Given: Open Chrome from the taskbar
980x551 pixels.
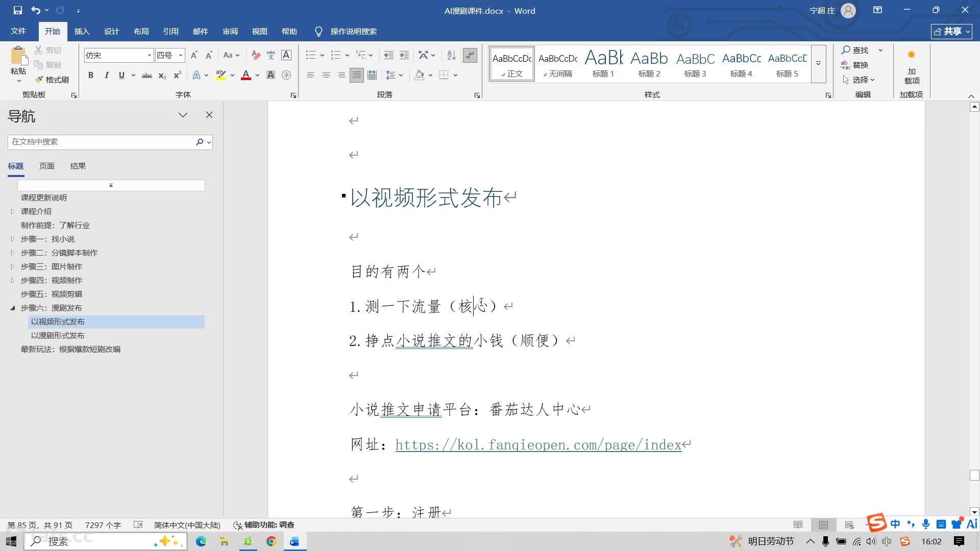Looking at the screenshot, I should 271,541.
